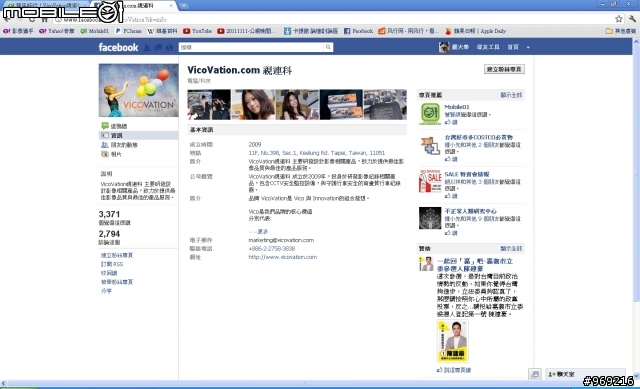This screenshot has width=640, height=389.
Task: Open the sponsored ad headline link
Action: tap(475, 265)
